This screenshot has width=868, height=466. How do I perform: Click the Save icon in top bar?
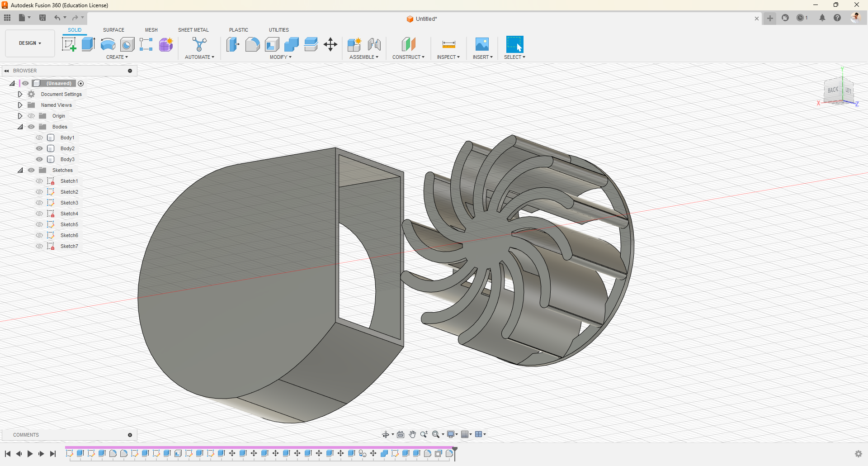(42, 18)
